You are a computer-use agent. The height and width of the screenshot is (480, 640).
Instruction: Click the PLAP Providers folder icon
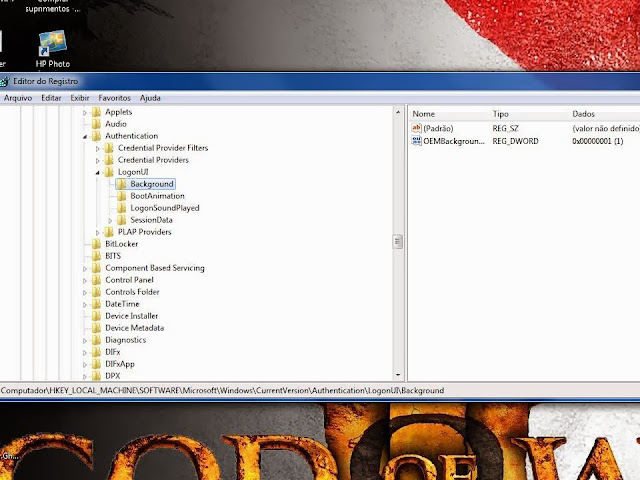click(x=109, y=232)
